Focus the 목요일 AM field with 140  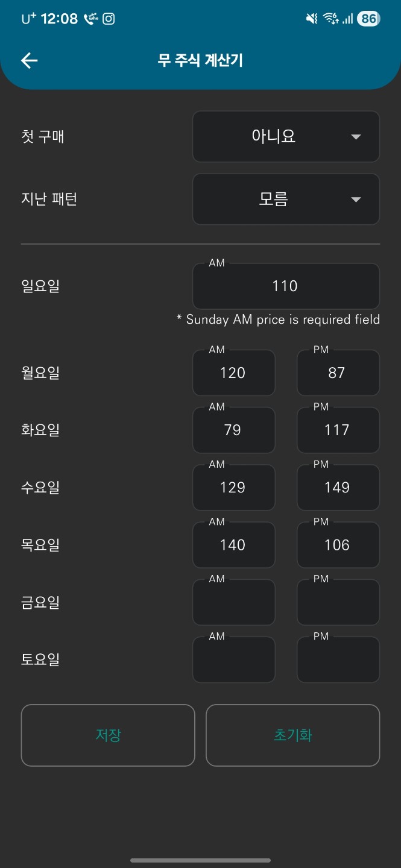233,545
